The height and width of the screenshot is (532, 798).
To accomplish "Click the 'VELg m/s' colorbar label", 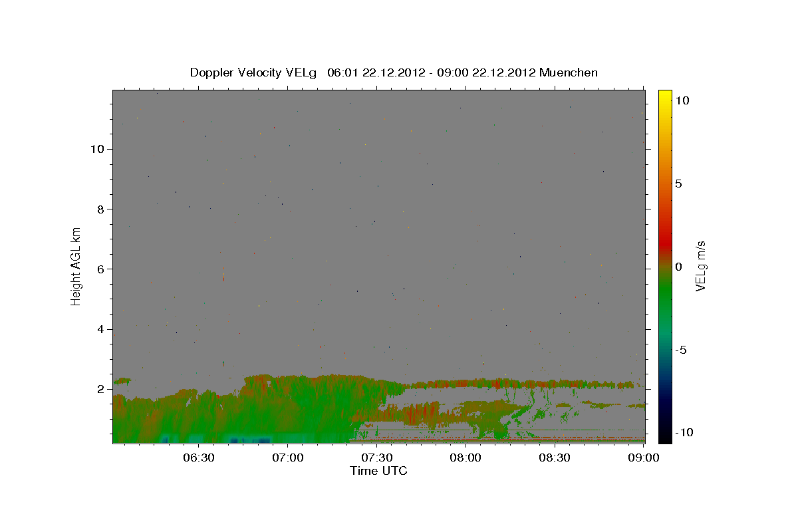I will [x=700, y=266].
